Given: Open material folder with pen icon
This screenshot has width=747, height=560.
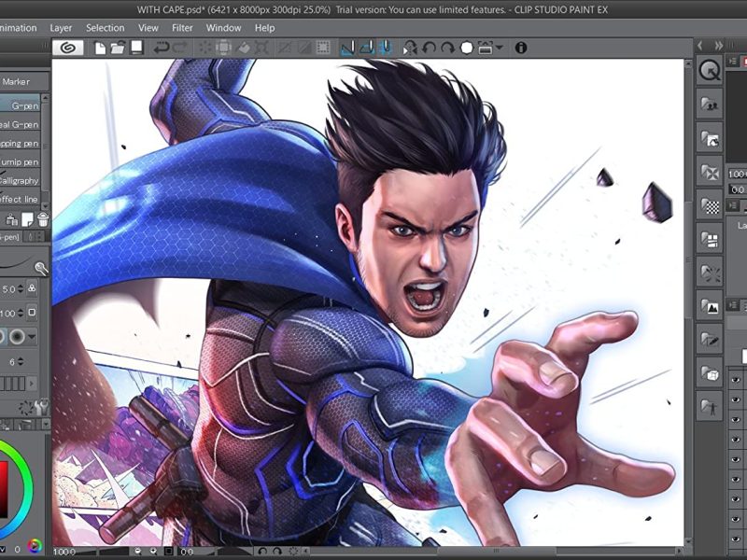Looking at the screenshot, I should point(710,339).
